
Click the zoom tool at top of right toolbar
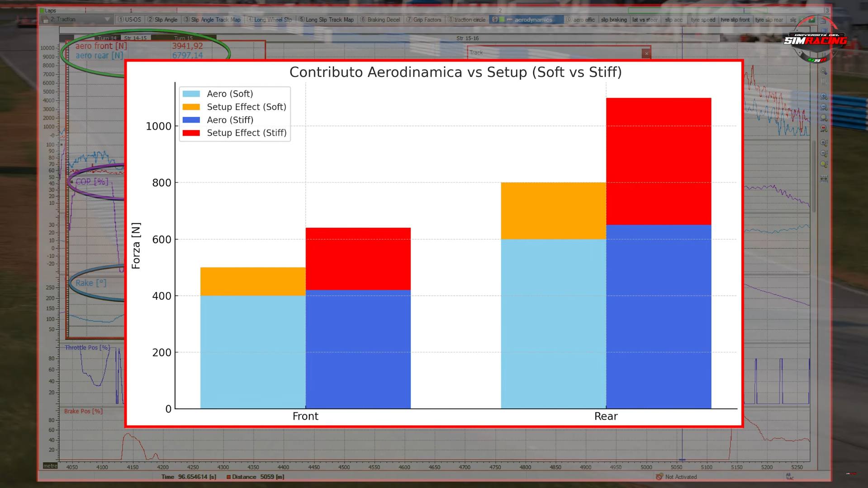(x=824, y=71)
